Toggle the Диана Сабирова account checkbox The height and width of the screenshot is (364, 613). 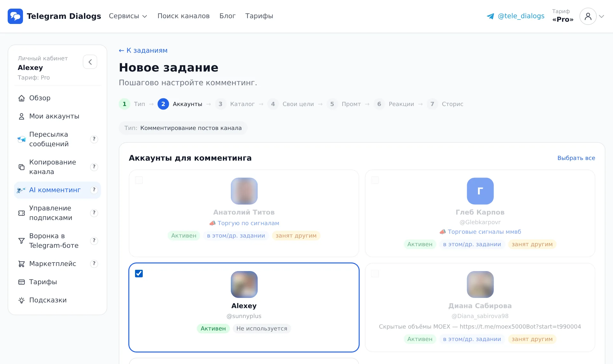(375, 274)
